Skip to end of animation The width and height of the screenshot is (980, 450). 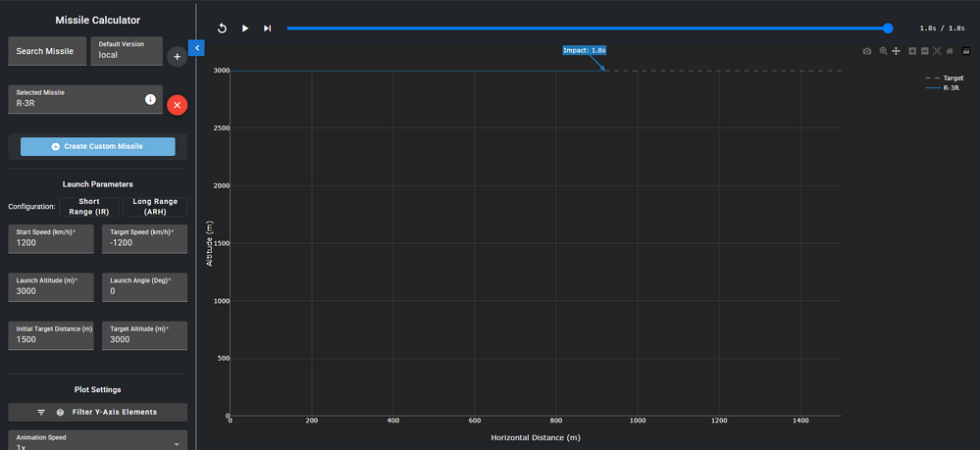pos(267,28)
